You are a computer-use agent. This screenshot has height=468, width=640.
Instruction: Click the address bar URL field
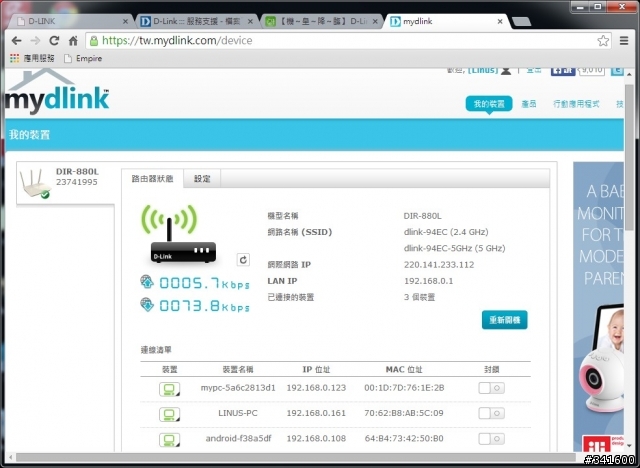348,40
